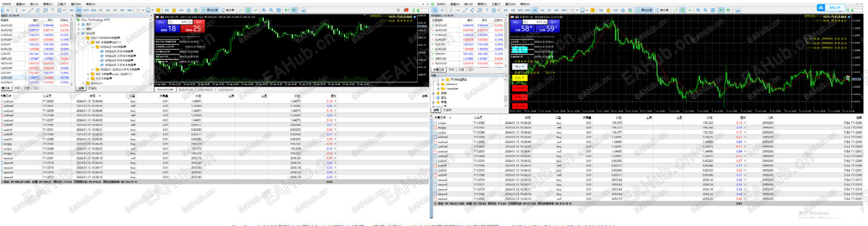Increase lot volume on XAUUSD panel
Viewport: 868px width, 226px height.
click(191, 22)
